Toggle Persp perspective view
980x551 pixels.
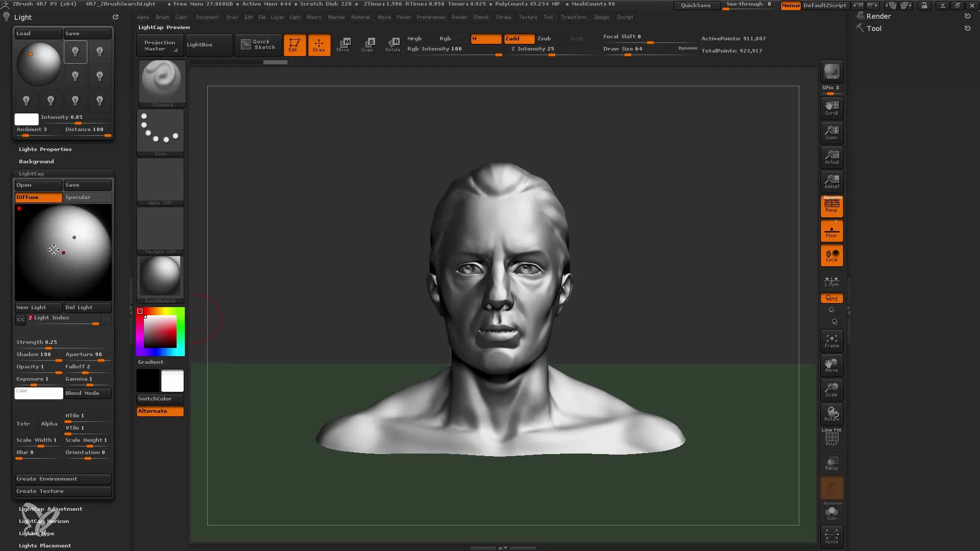(831, 206)
